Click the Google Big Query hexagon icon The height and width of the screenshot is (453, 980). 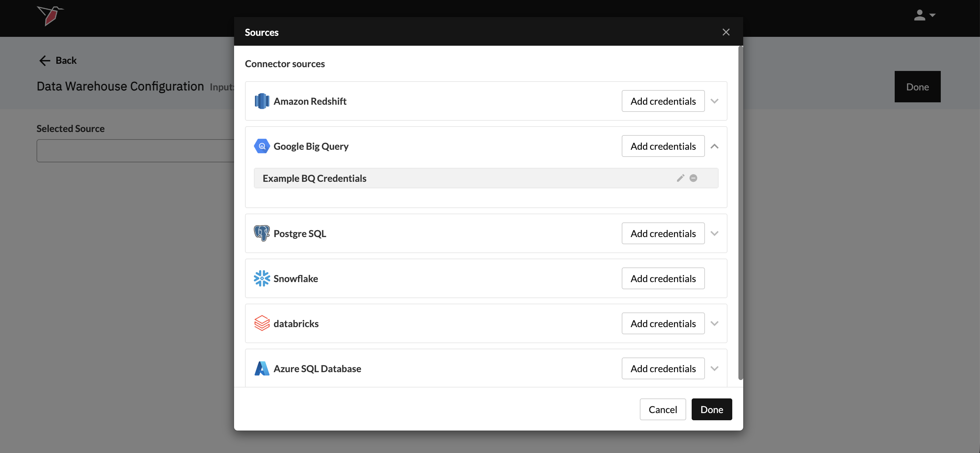tap(262, 146)
